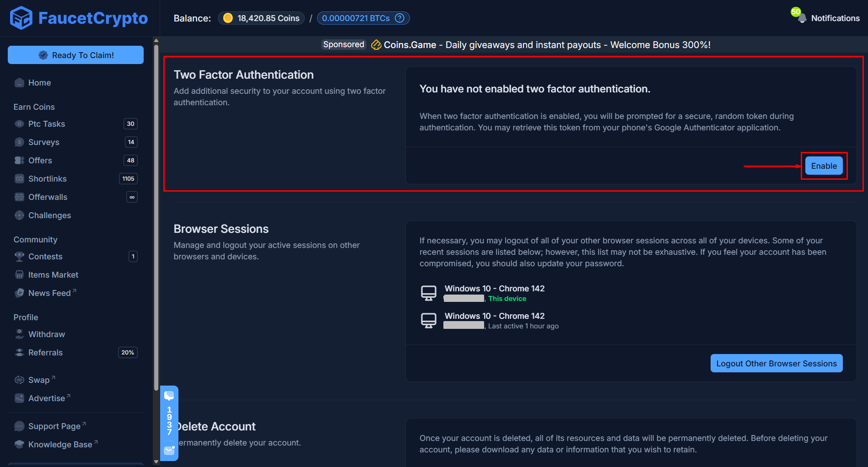Viewport: 868px width, 467px height.
Task: Click the FaucetCrypto logo icon
Action: [21, 18]
